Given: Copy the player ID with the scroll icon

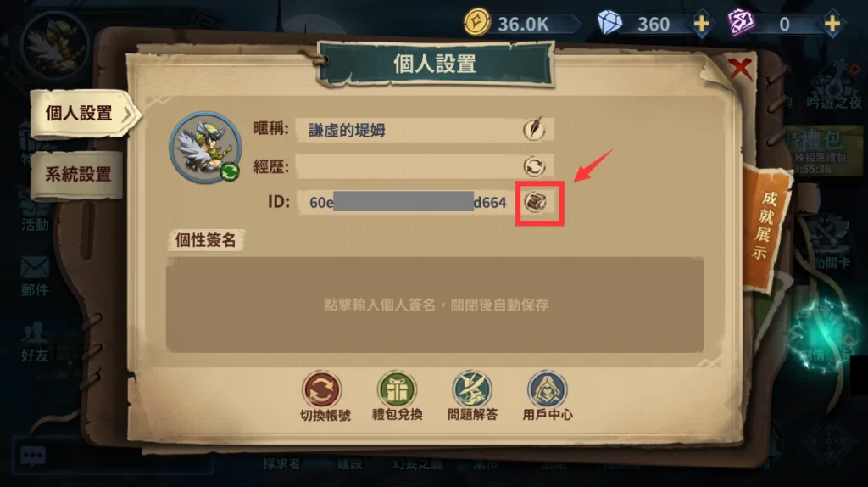Looking at the screenshot, I should click(x=536, y=202).
